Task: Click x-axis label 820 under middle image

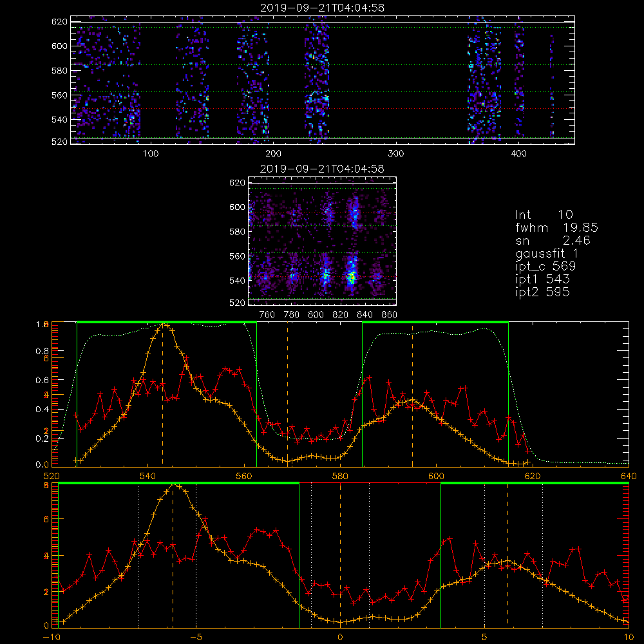Action: click(341, 315)
